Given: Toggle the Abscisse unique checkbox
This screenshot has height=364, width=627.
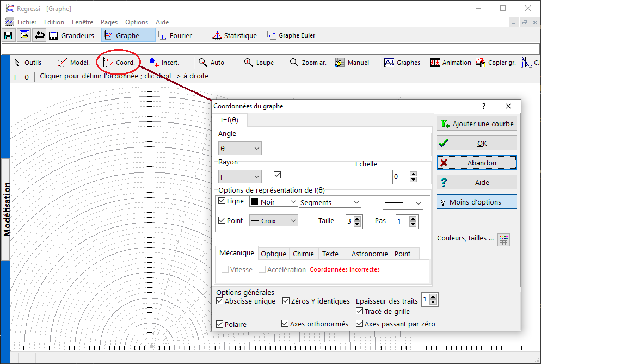Looking at the screenshot, I should pos(219,301).
